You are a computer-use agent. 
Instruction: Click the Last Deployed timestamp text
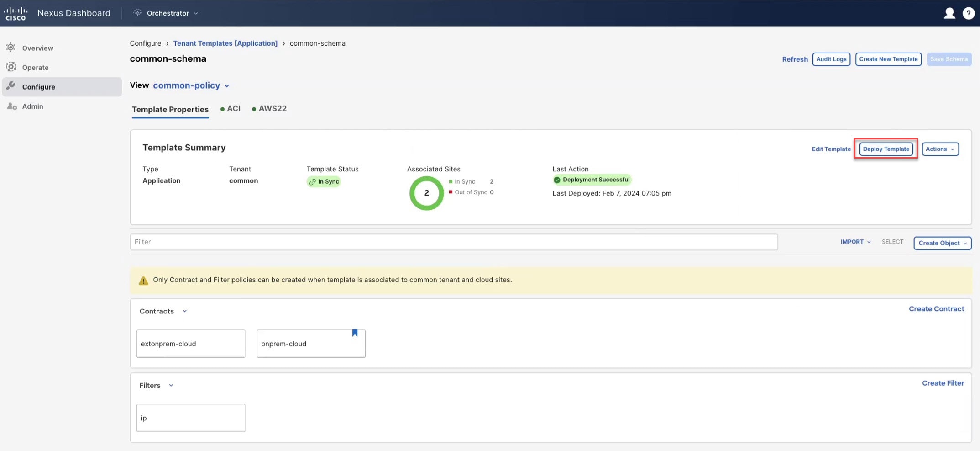[612, 193]
